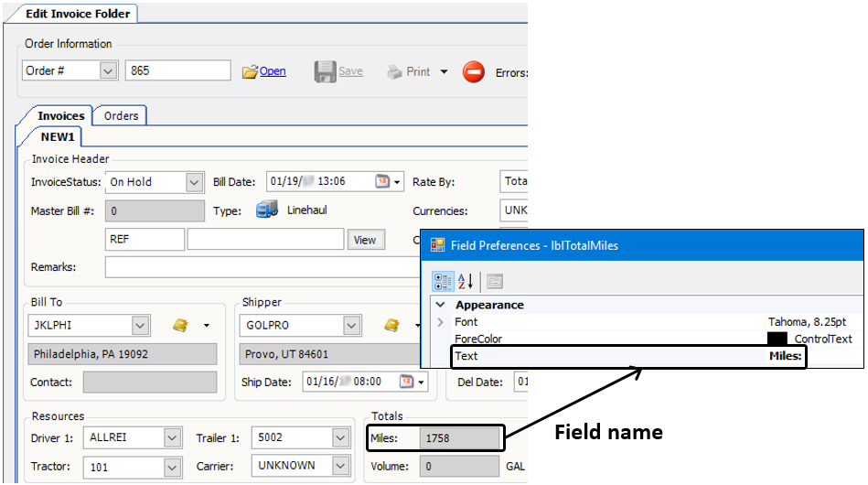This screenshot has width=868, height=485.
Task: Select the Text property row in Field Preferences
Action: pyautogui.click(x=628, y=356)
